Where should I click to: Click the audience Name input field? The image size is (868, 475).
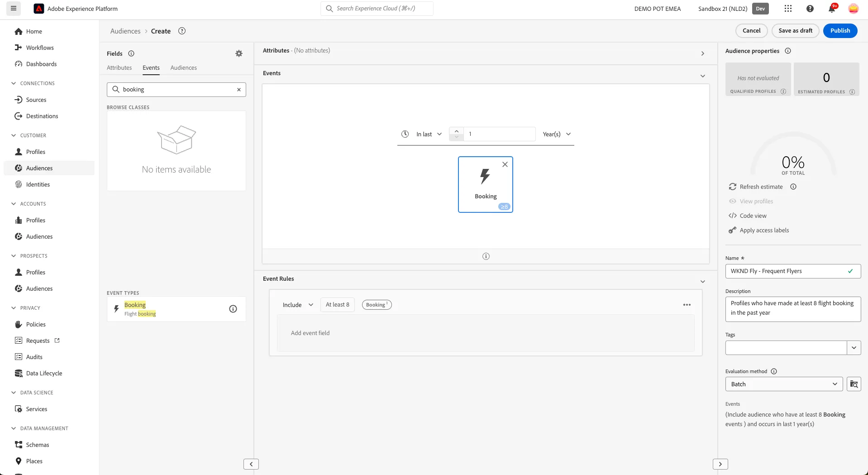click(x=793, y=271)
